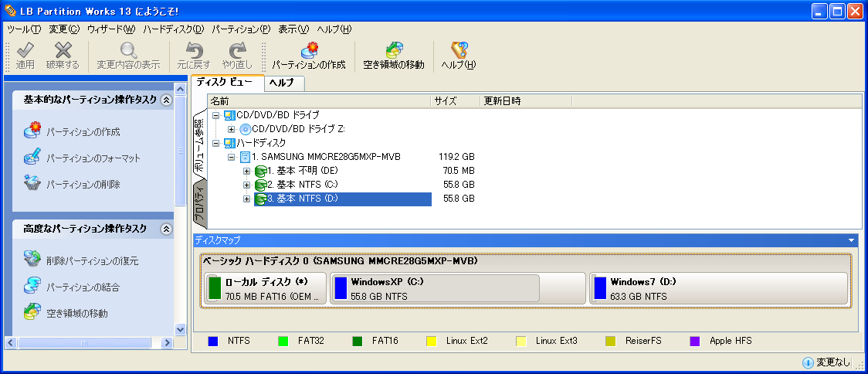
Task: Select the vertical プロパティ tab
Action: [199, 202]
